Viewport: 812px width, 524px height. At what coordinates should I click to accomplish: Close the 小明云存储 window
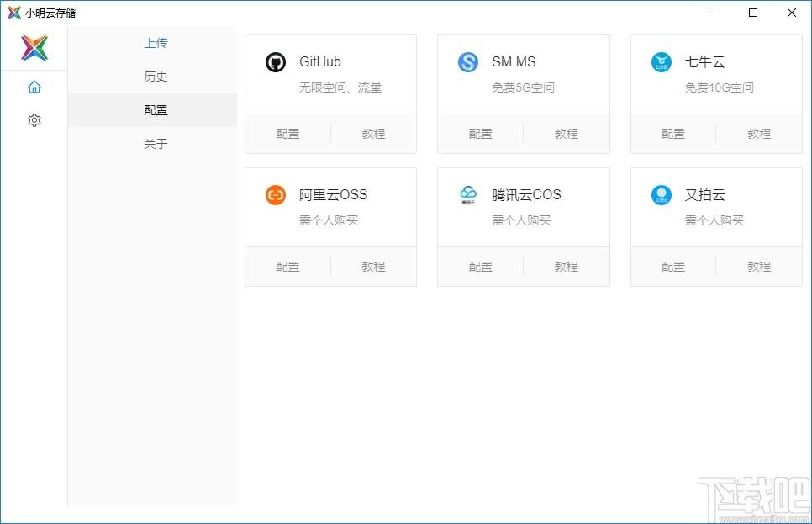792,13
